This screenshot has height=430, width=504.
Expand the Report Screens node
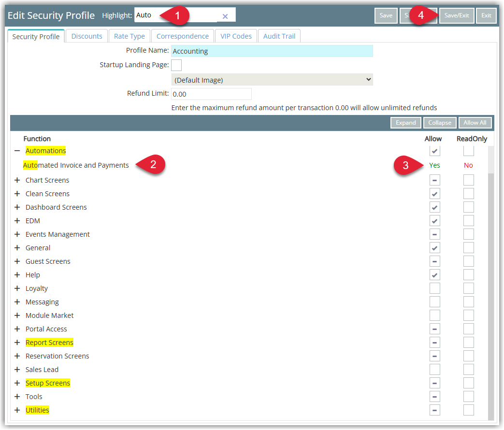(x=17, y=343)
